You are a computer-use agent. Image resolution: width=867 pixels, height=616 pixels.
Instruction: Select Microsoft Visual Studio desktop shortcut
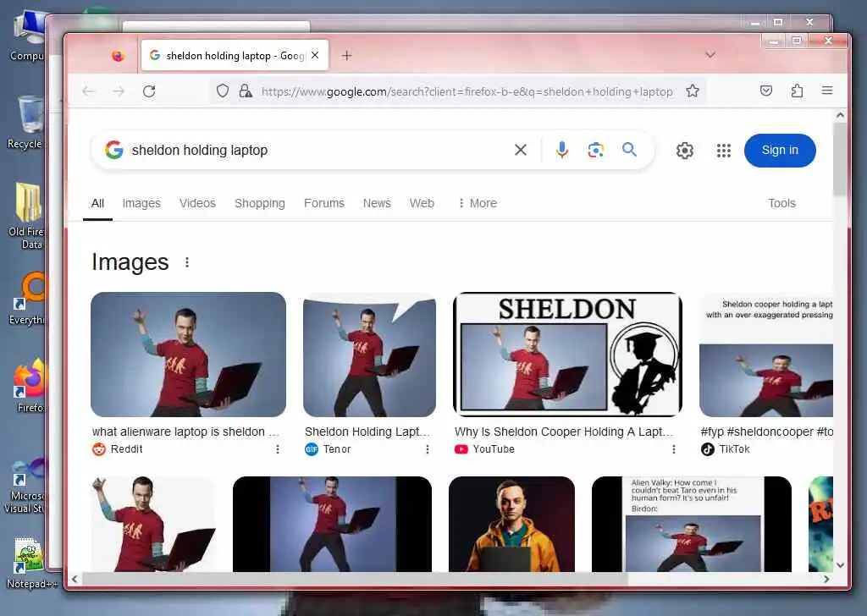(25, 485)
